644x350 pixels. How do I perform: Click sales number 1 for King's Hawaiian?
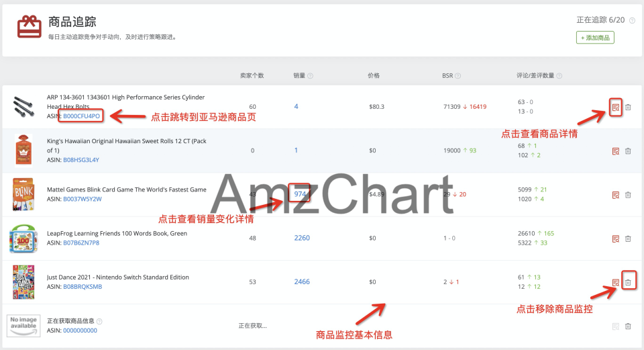pyautogui.click(x=296, y=150)
